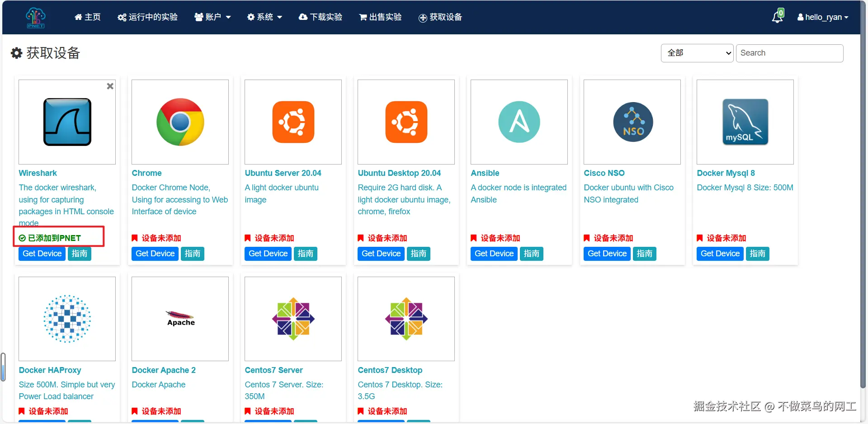Open 下载实验 download labs page
Image resolution: width=868 pixels, height=424 pixels.
321,17
